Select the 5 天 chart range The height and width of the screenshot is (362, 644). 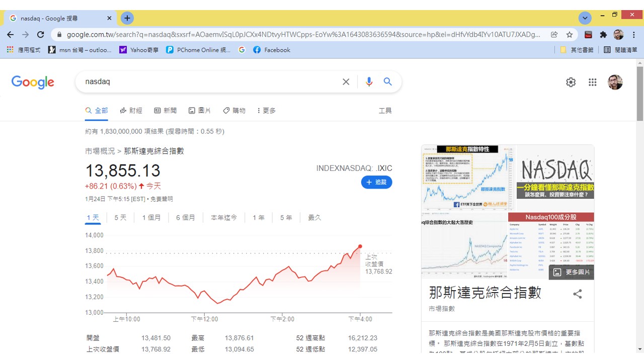(x=120, y=218)
